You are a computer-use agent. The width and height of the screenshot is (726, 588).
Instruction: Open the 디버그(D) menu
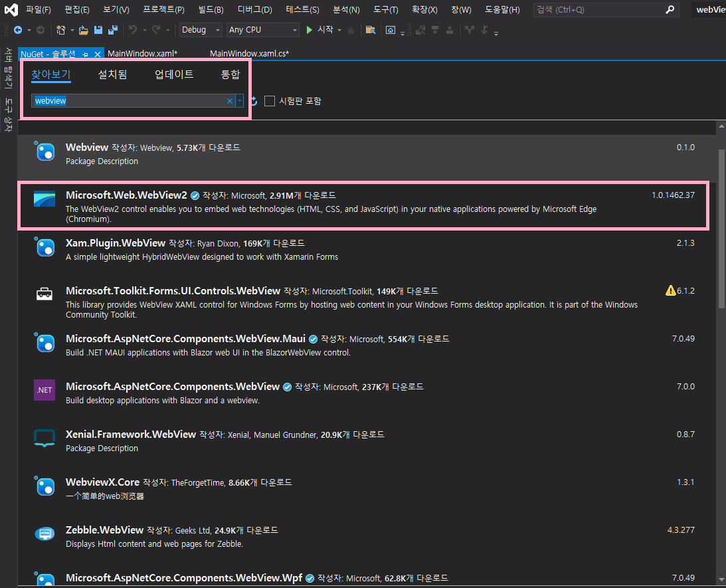(x=254, y=10)
